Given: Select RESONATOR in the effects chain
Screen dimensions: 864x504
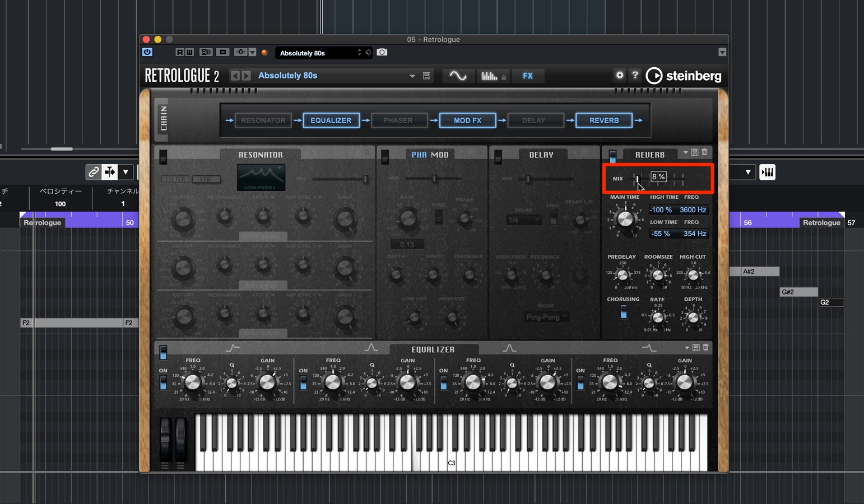Looking at the screenshot, I should (x=263, y=120).
